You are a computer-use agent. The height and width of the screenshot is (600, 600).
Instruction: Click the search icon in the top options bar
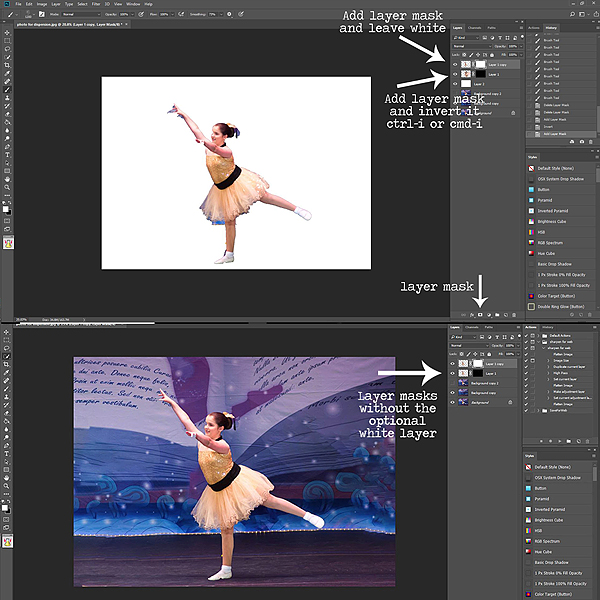[x=572, y=14]
